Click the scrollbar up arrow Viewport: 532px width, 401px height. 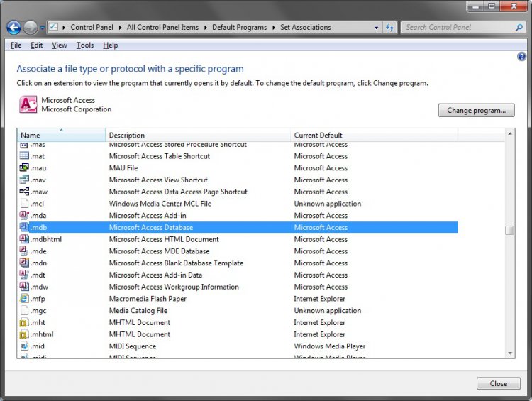[x=510, y=133]
